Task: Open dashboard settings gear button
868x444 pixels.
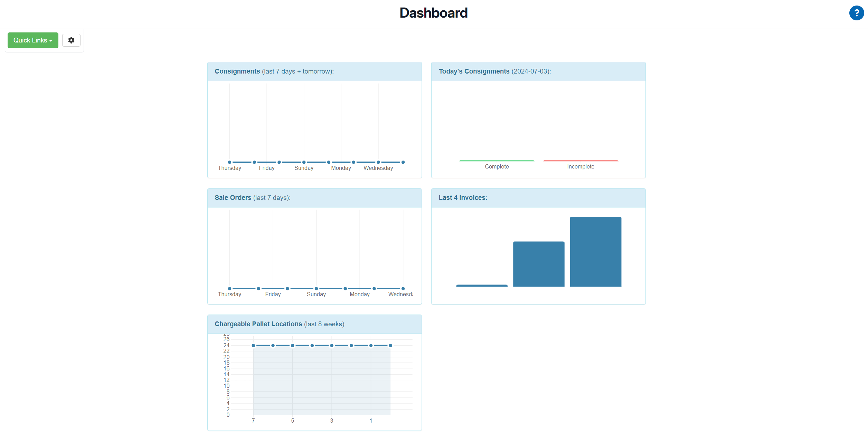Action: (71, 40)
